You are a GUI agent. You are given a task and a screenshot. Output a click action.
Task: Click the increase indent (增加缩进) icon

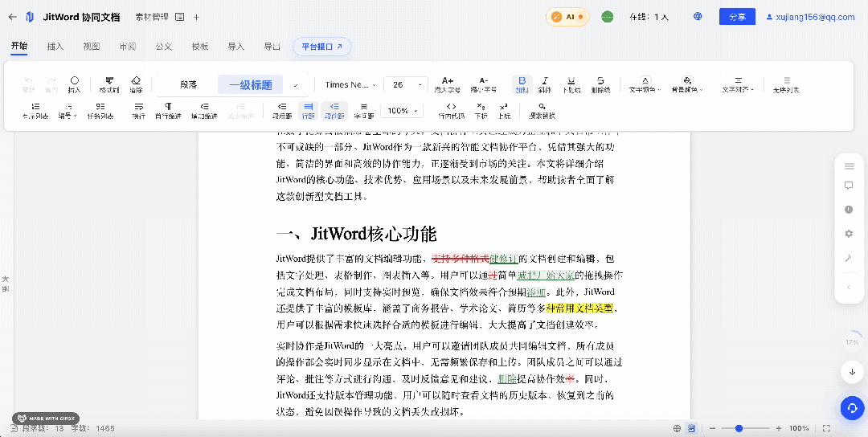click(204, 111)
